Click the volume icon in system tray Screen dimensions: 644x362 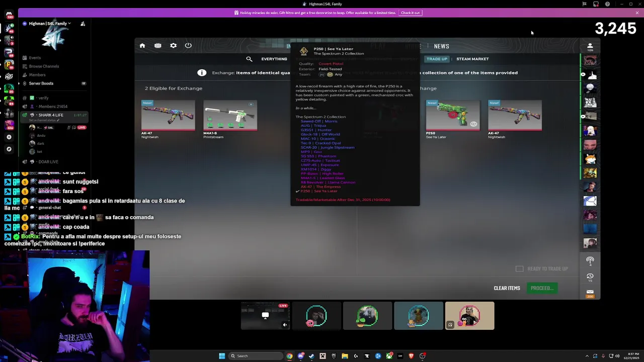(617, 356)
